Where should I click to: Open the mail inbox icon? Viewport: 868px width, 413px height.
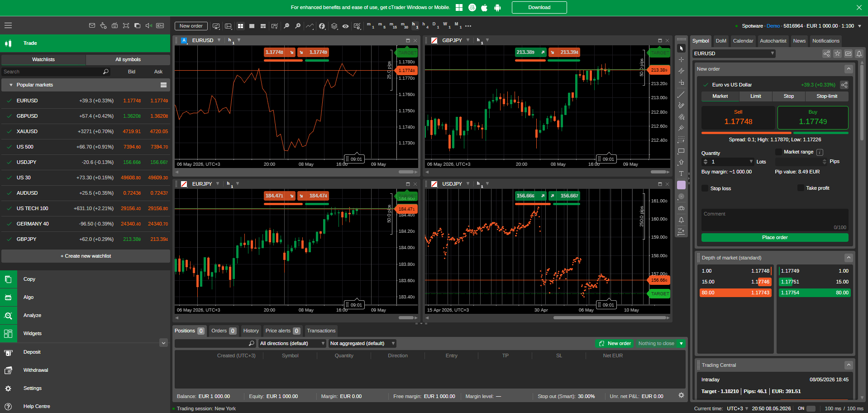[x=92, y=25]
